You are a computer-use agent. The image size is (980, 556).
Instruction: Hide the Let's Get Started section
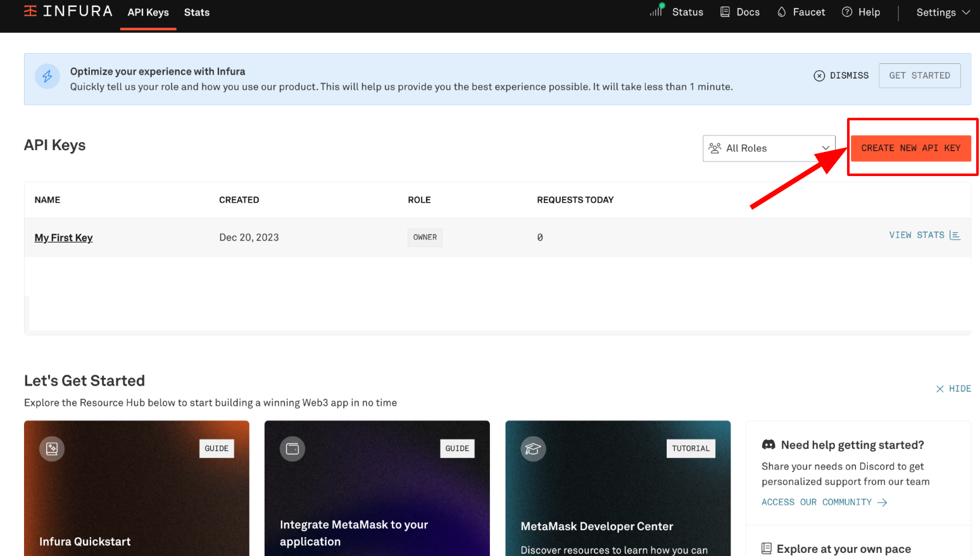pos(953,389)
